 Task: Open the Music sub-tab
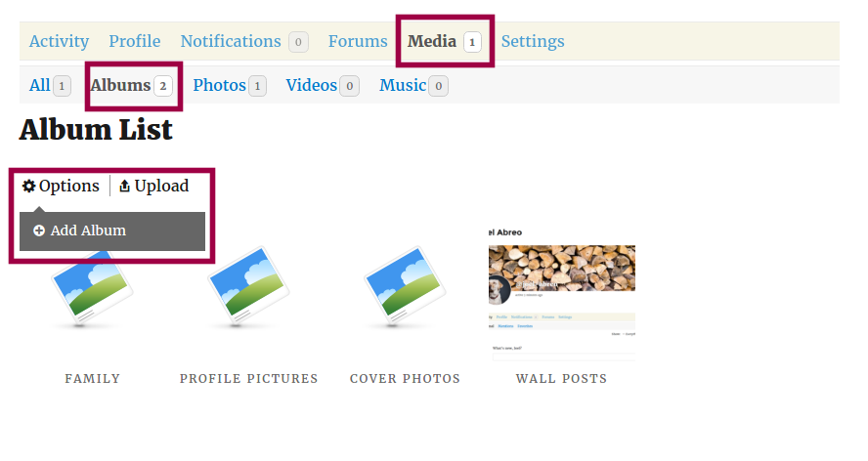(403, 85)
